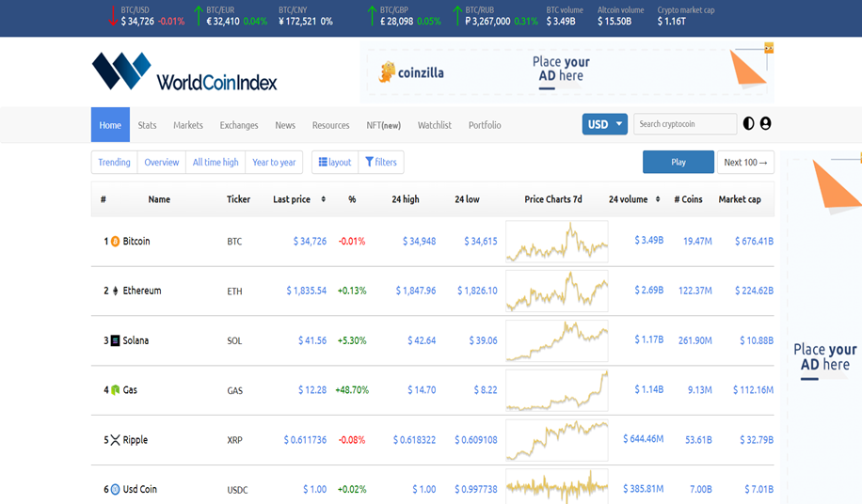
Task: Open the filters button
Action: coord(381,162)
